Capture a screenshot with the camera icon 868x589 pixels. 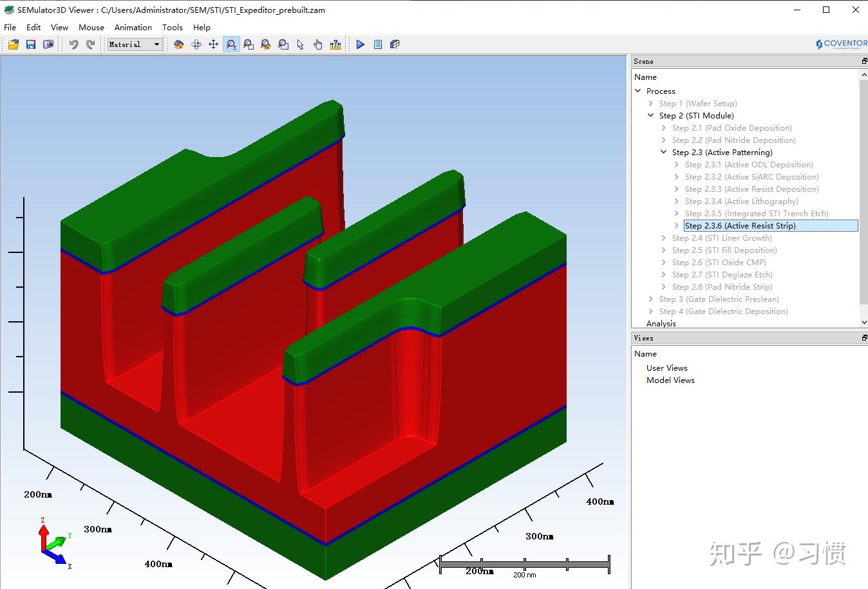point(48,44)
